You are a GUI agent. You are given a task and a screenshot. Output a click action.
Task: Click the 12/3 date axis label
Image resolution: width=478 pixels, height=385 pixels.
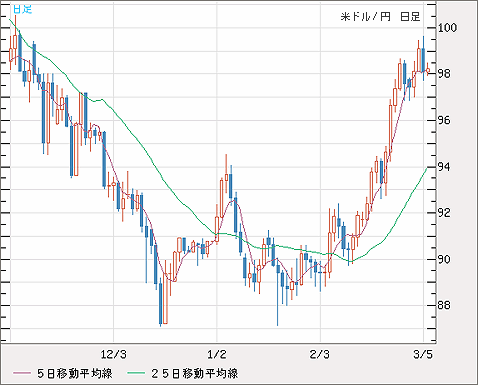point(113,354)
